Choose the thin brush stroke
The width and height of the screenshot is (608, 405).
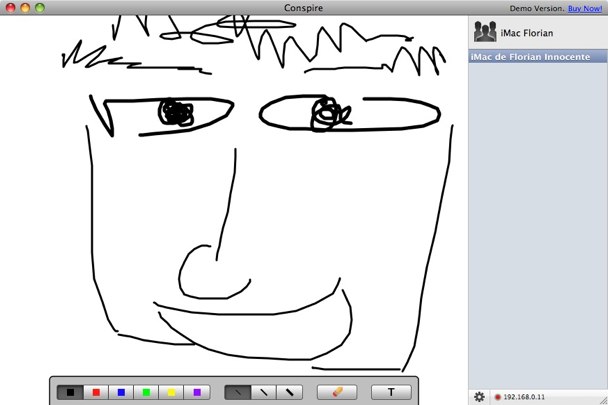(238, 393)
